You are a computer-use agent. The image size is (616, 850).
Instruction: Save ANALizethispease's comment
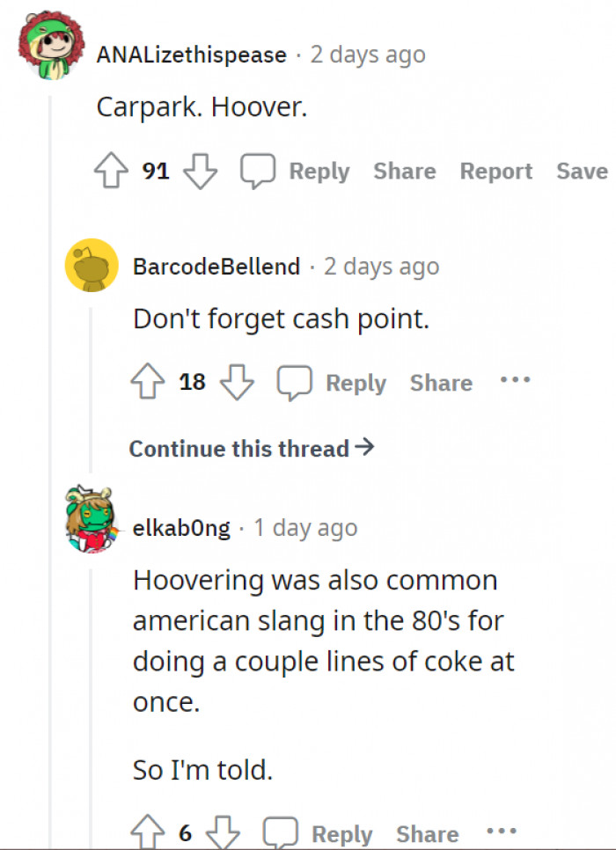tap(582, 172)
